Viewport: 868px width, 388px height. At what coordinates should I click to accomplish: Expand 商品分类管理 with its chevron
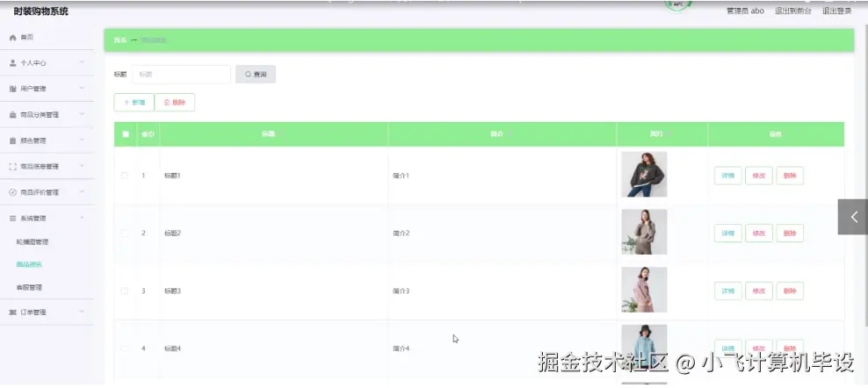point(82,114)
